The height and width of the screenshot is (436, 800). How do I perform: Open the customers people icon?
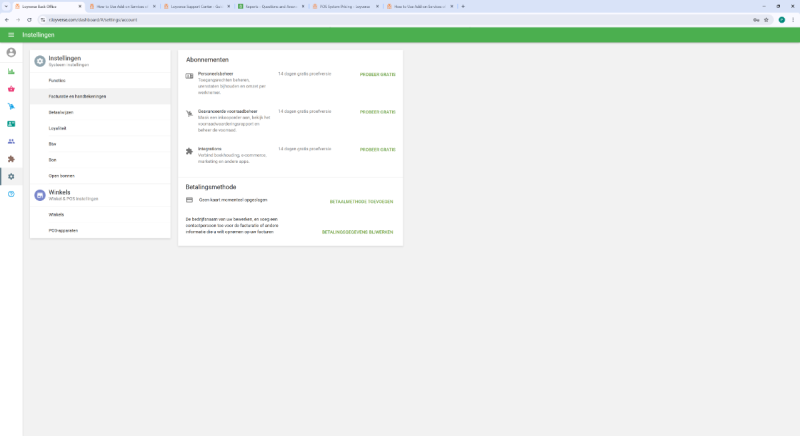coord(11,141)
